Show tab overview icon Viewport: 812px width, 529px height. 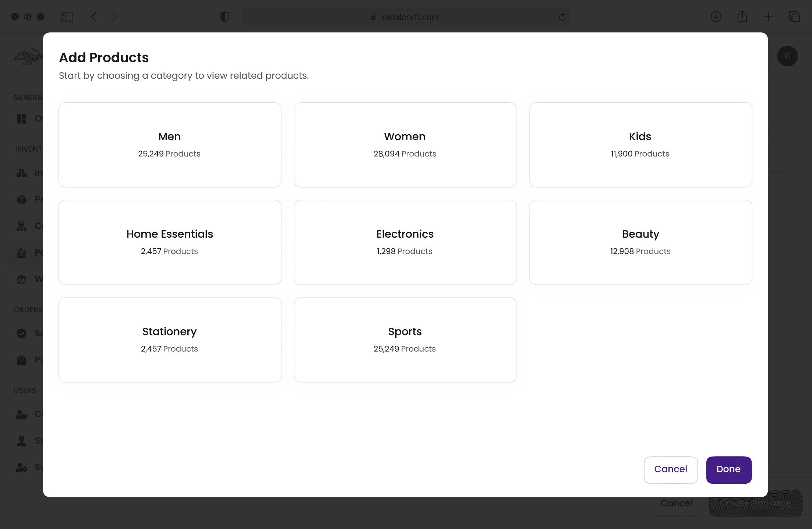click(794, 17)
